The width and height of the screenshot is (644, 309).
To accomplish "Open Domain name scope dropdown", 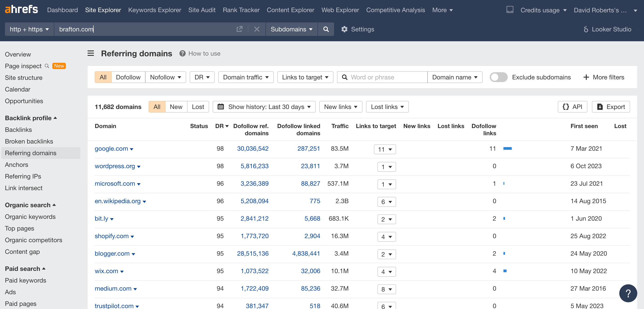I will 455,77.
